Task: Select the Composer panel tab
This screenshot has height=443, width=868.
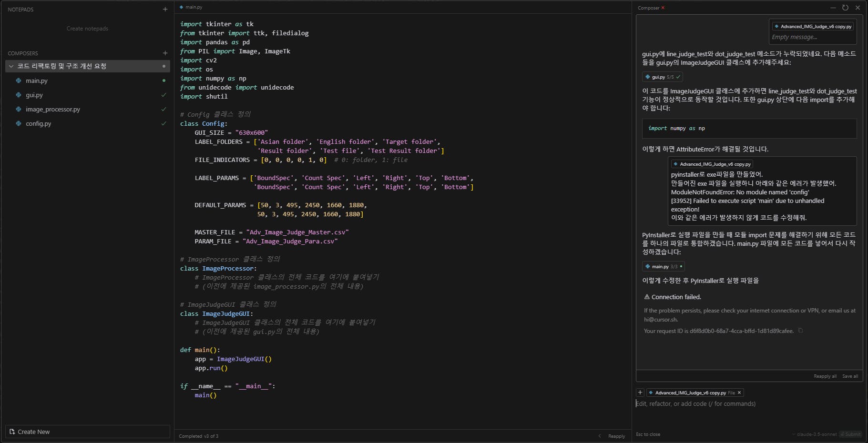Action: point(648,8)
